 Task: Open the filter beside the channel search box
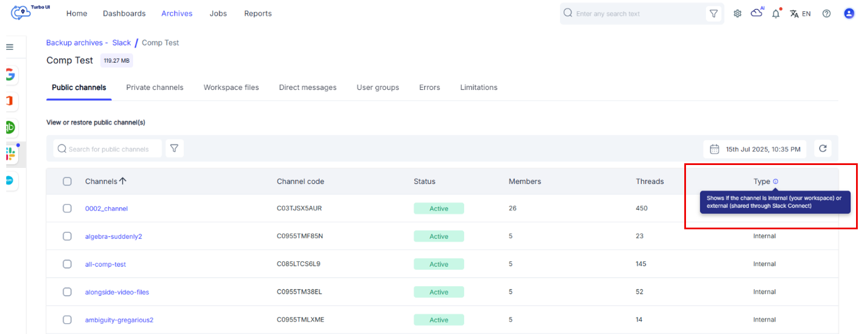pos(175,148)
